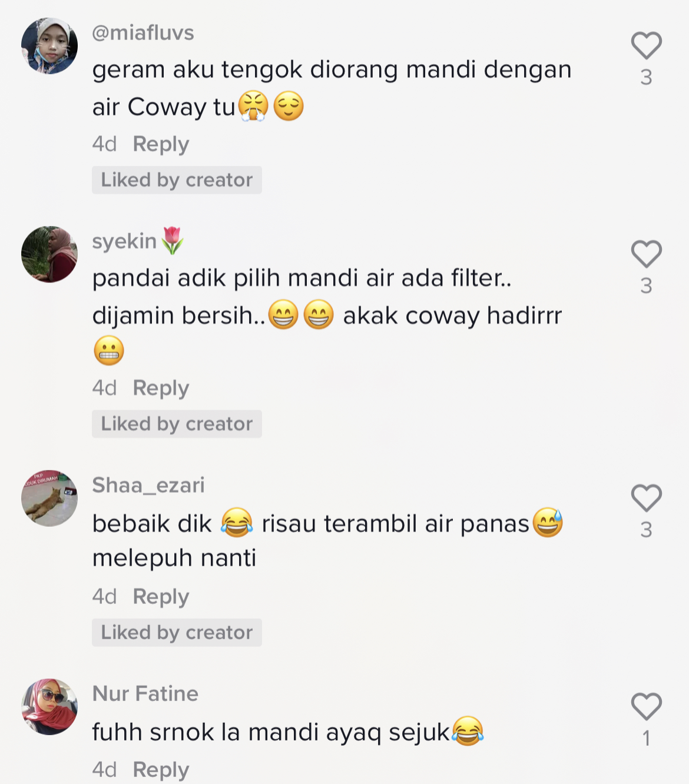Like the comment by @miafluvs
Image resolution: width=689 pixels, height=784 pixels.
coord(646,45)
